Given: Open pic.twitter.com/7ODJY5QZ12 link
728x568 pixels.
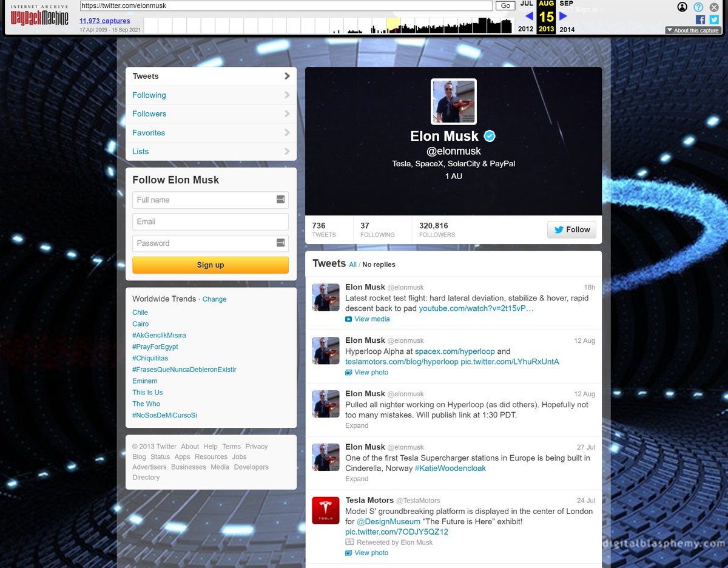Looking at the screenshot, I should coord(397,532).
